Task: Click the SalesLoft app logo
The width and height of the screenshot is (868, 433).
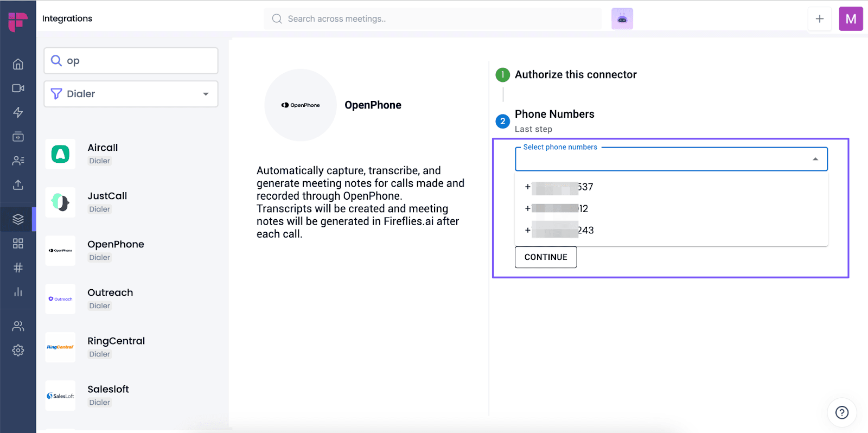Action: pyautogui.click(x=60, y=396)
